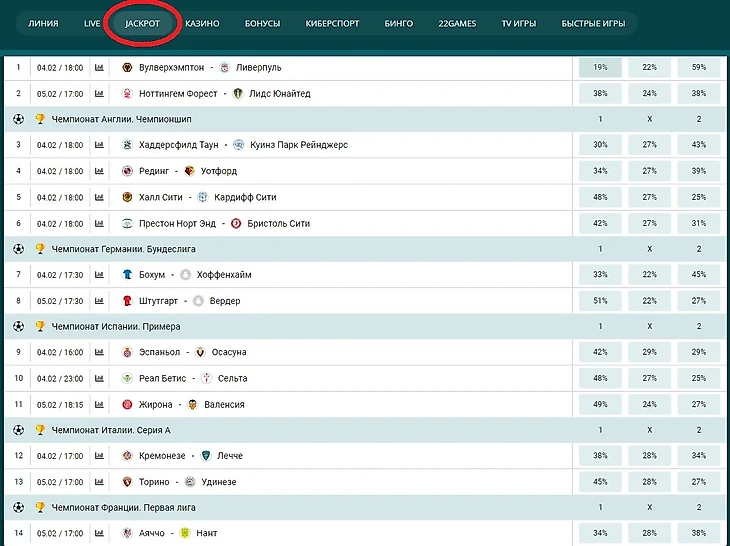Open the ЛИНИЯ tab
730x546 pixels.
point(43,23)
